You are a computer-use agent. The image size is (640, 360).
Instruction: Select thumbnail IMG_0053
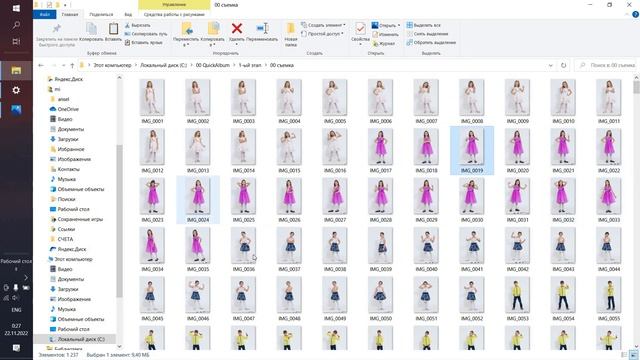click(518, 298)
